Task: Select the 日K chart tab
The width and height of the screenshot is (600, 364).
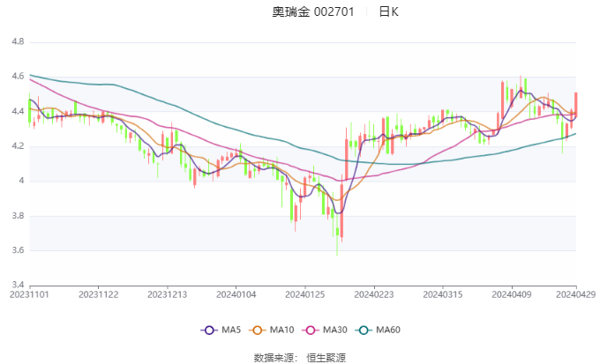Action: (x=388, y=11)
